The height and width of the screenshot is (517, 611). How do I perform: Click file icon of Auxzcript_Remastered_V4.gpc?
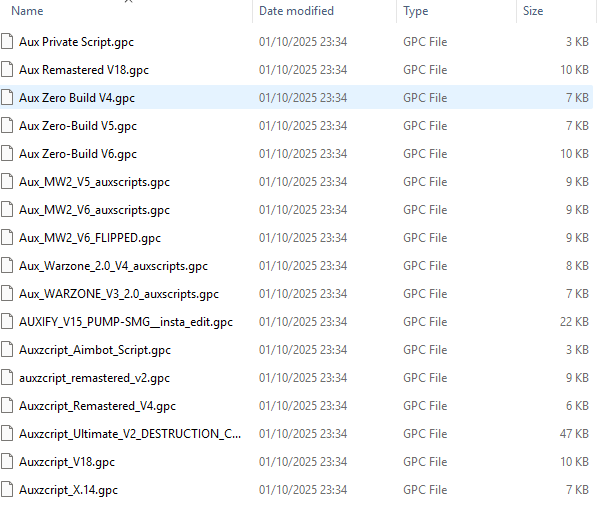pos(7,406)
